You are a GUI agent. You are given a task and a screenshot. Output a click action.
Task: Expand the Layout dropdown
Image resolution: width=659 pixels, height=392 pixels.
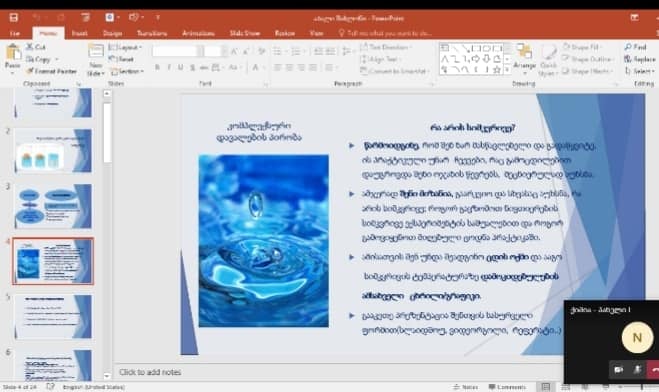point(125,47)
